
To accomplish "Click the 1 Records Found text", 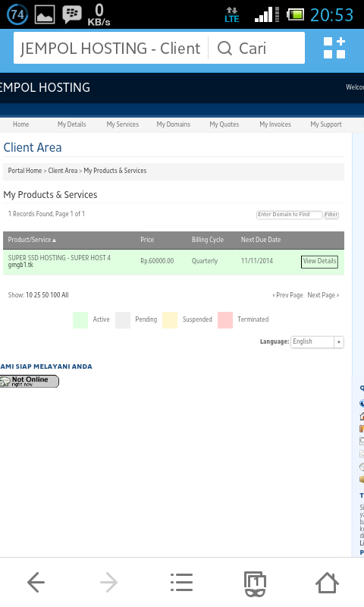I will pyautogui.click(x=46, y=214).
